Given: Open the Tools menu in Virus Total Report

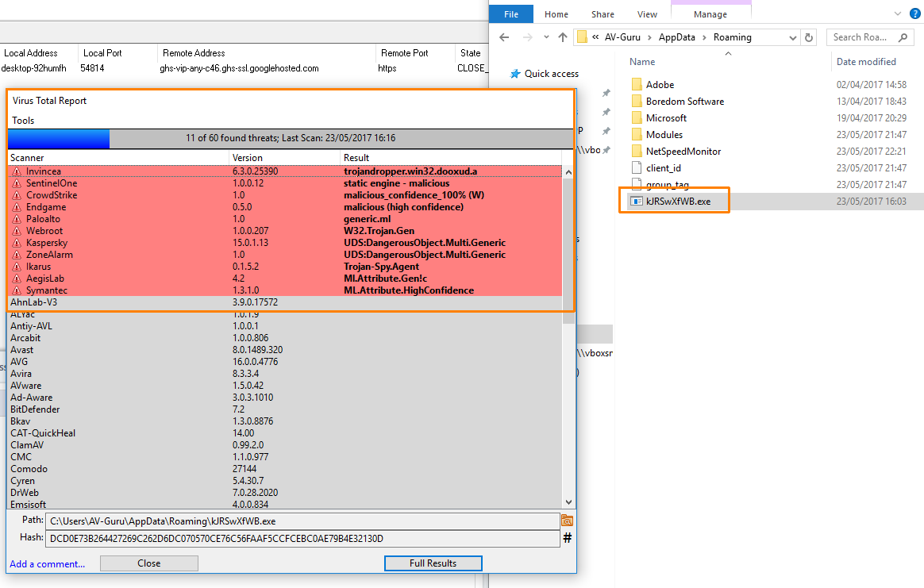Looking at the screenshot, I should [23, 121].
